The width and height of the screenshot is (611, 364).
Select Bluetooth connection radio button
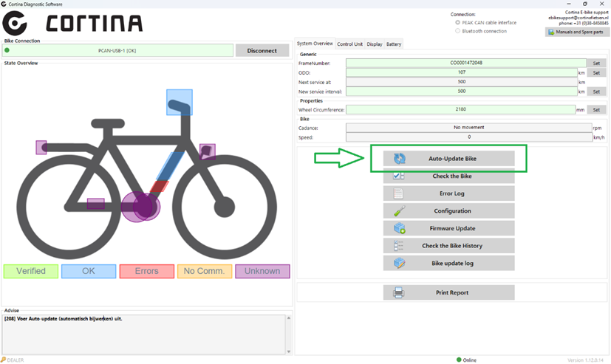point(458,31)
